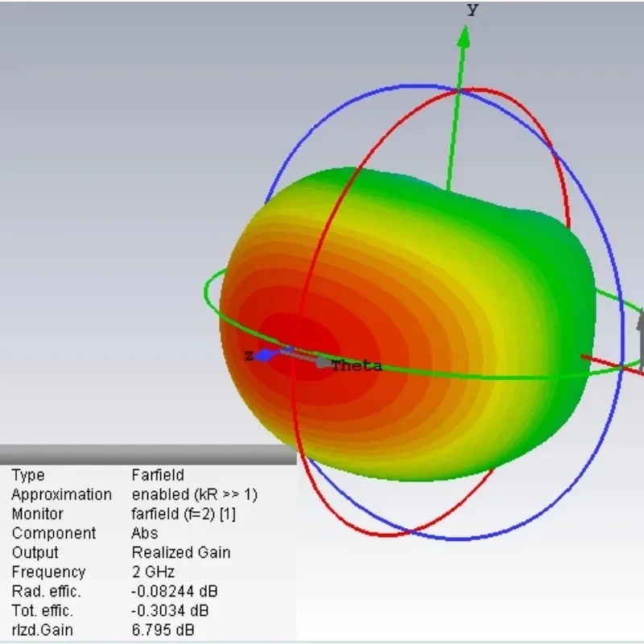
Task: Click the 'Monitor' label
Action: [37, 514]
